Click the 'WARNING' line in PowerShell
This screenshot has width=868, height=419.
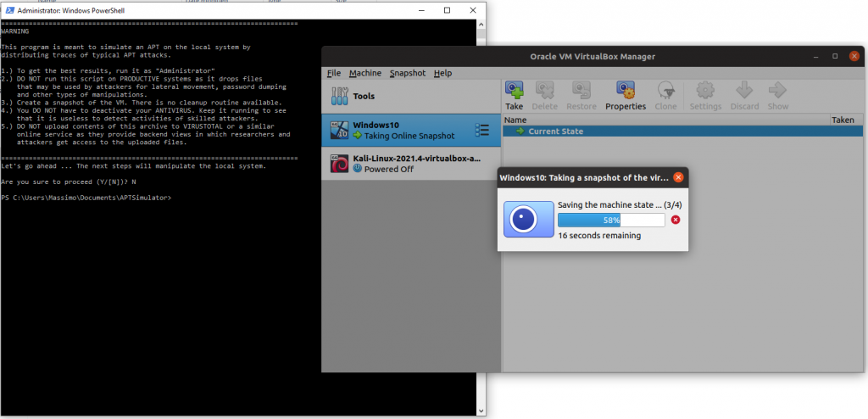(x=15, y=31)
